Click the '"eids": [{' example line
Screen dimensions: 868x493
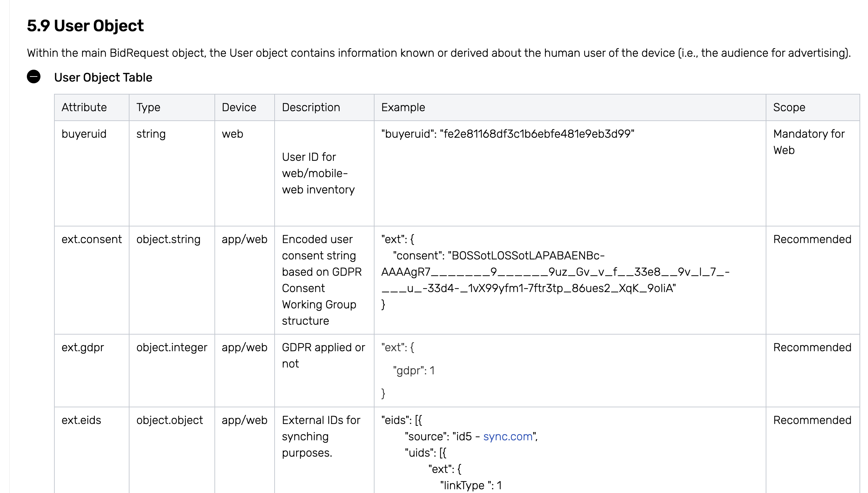[x=401, y=420]
